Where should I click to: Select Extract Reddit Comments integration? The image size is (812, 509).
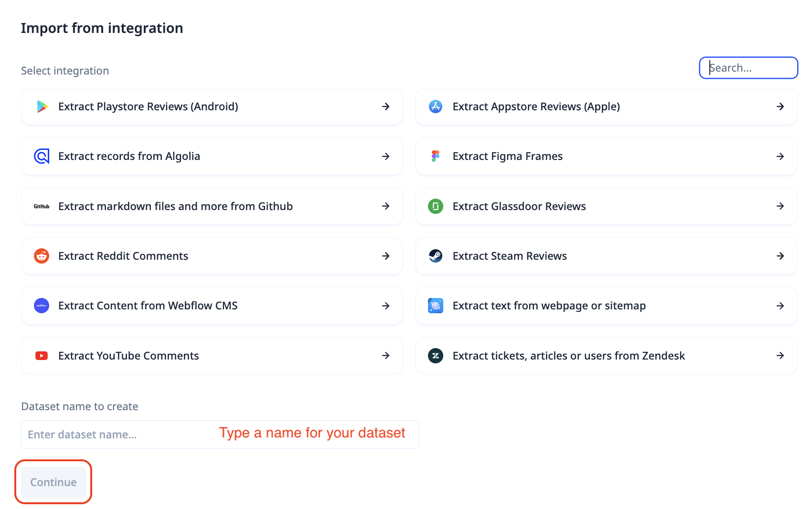point(212,256)
